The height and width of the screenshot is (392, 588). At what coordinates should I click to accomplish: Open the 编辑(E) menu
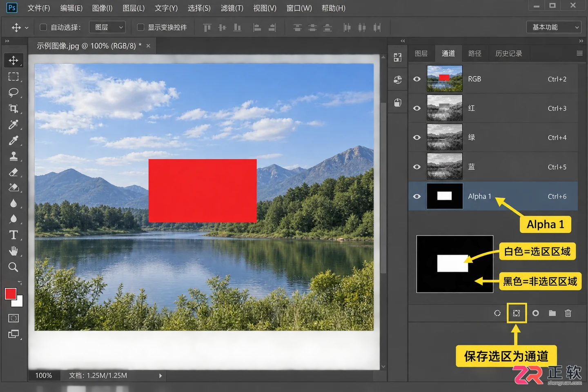tap(71, 8)
